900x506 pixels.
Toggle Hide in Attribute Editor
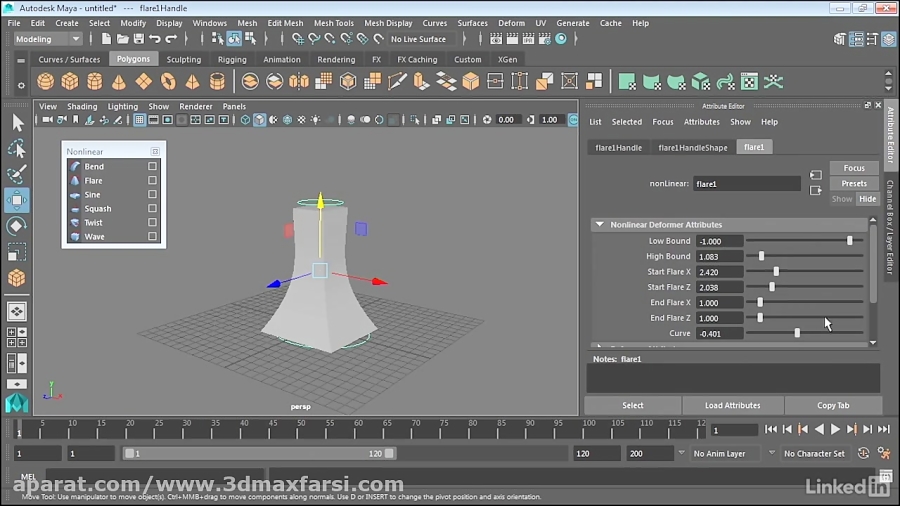pyautogui.click(x=867, y=199)
